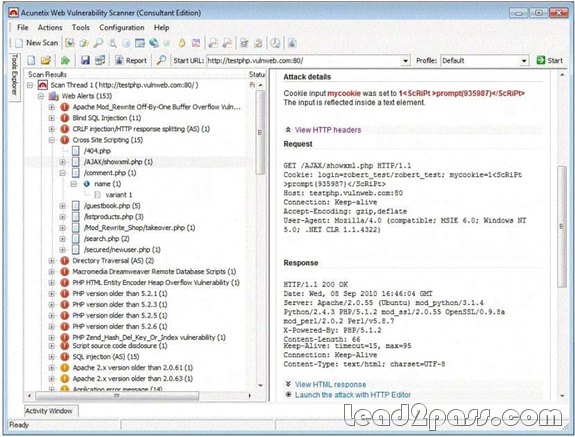Open the Profile dropdown arrow
This screenshot has height=437, width=575.
click(x=524, y=60)
